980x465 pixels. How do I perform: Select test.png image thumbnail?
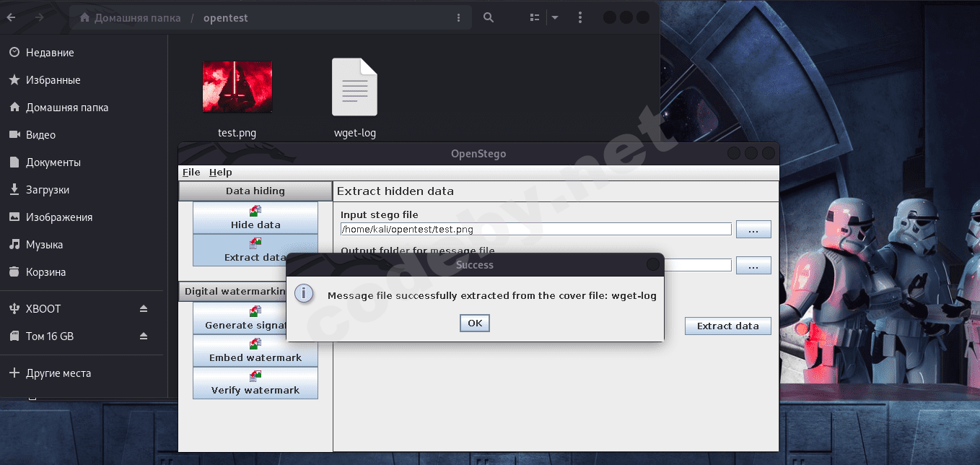pos(237,87)
